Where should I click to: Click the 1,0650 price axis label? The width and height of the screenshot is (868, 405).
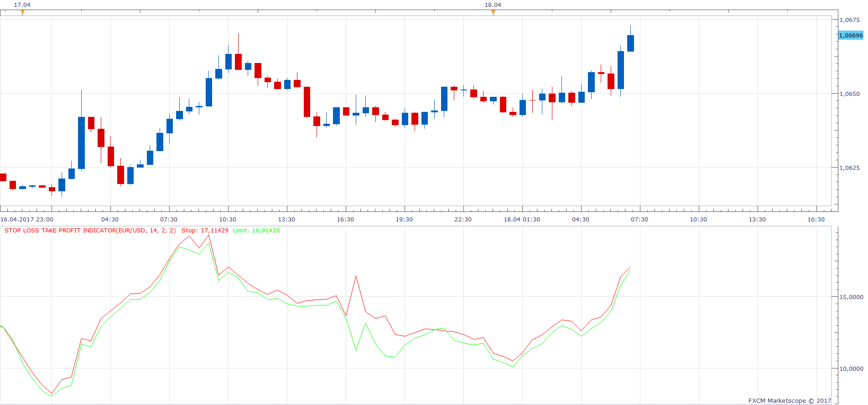click(850, 94)
